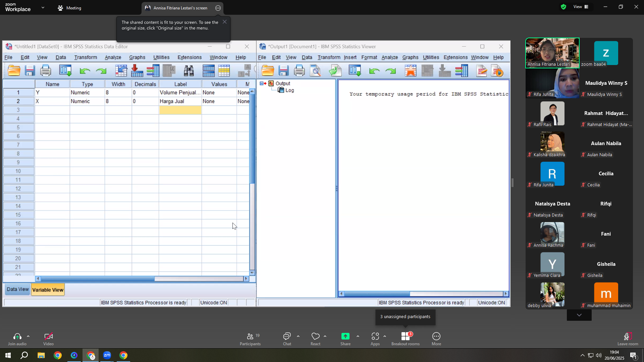Click the Go to Data star icon
Image resolution: width=644 pixels, height=362 pixels.
point(411,71)
